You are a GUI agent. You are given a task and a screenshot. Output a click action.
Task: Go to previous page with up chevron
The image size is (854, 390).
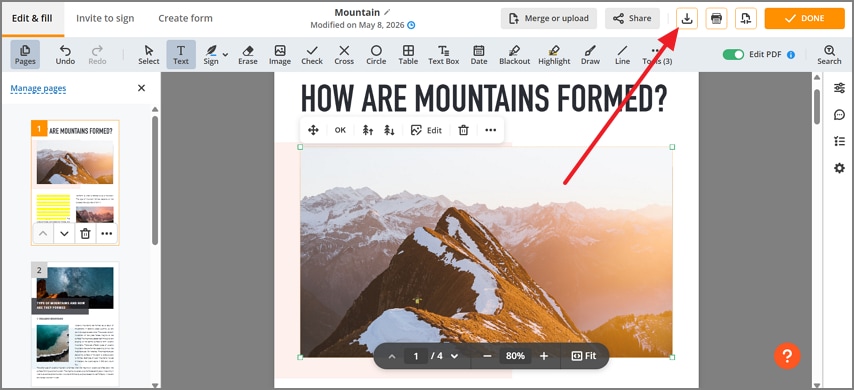[x=392, y=356]
